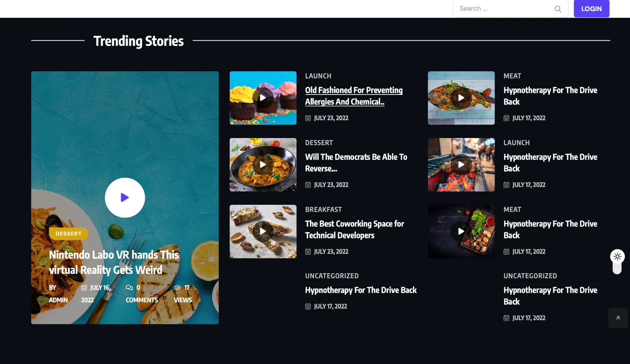630x364 pixels.
Task: Click the search magnifier icon
Action: click(558, 9)
